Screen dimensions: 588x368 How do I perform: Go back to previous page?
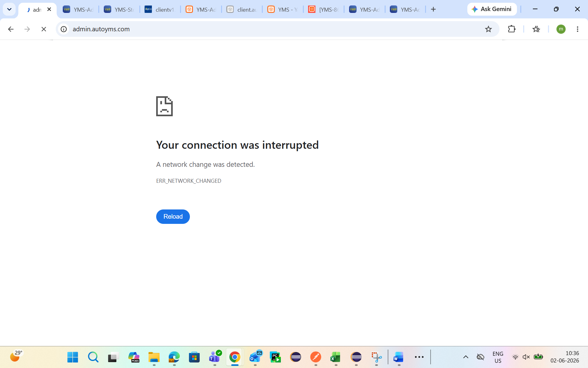click(11, 29)
